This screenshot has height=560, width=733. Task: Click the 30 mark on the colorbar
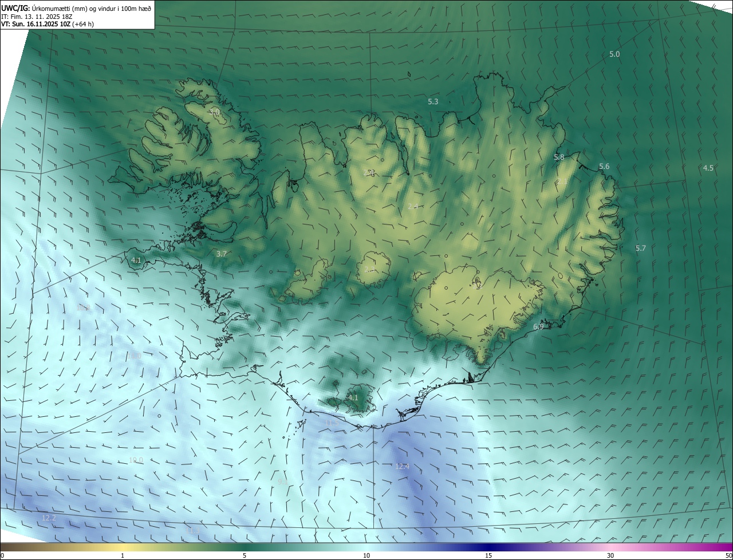(610, 555)
